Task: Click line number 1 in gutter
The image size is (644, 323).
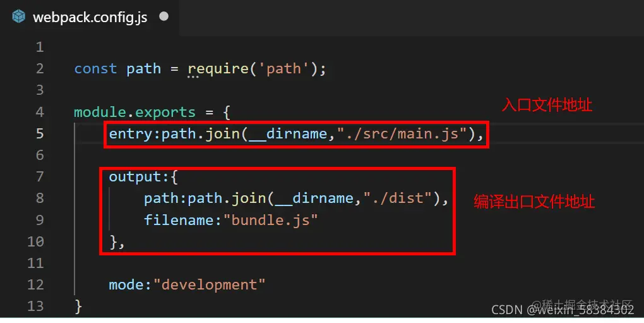Action: point(40,47)
